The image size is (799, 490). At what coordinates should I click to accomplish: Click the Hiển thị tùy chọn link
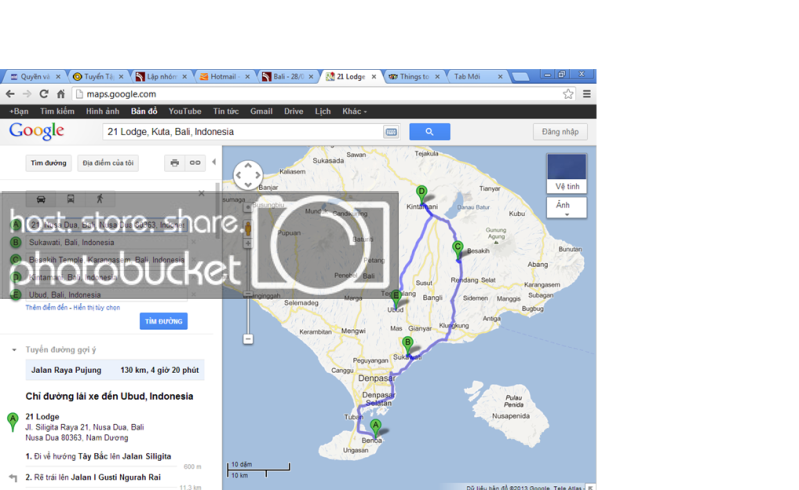click(97, 308)
